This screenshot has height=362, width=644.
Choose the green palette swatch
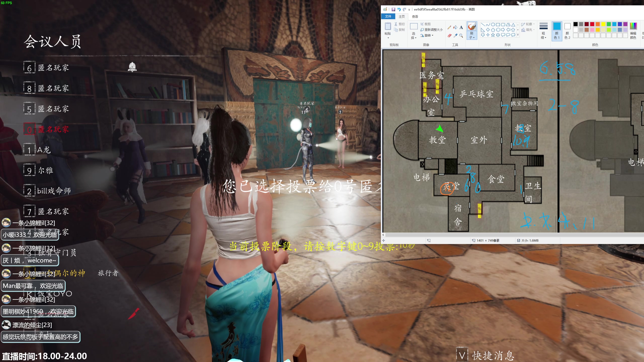pyautogui.click(x=609, y=24)
